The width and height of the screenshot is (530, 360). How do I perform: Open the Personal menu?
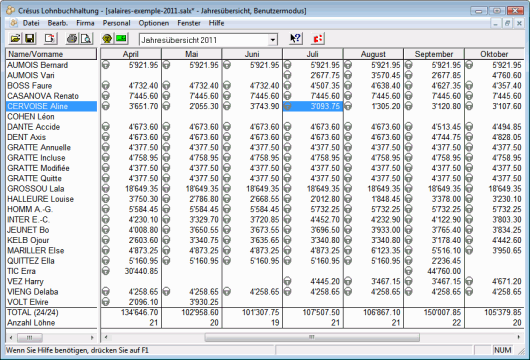(x=116, y=23)
